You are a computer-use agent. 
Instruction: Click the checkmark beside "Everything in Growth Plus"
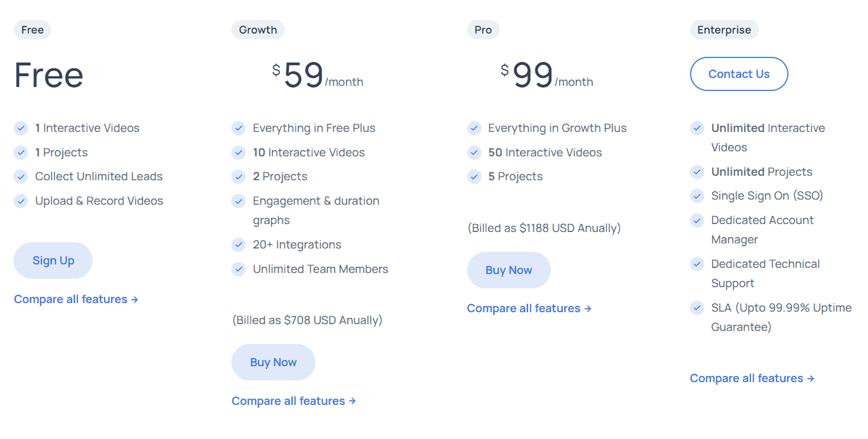pyautogui.click(x=475, y=128)
